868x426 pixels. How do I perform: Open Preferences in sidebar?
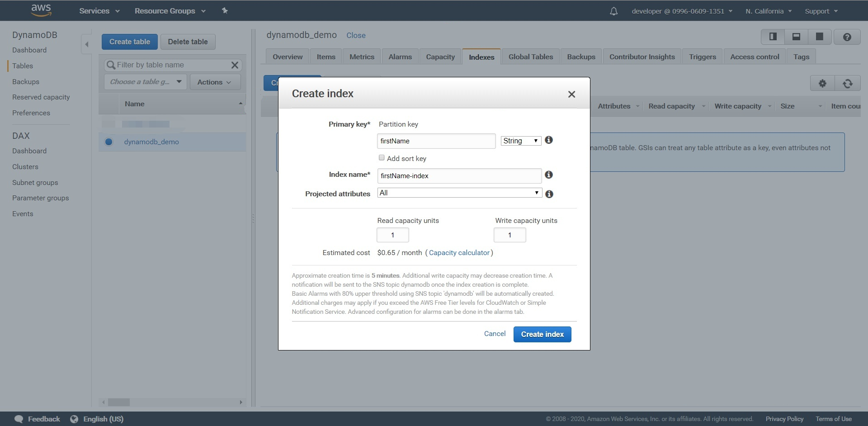click(x=31, y=113)
